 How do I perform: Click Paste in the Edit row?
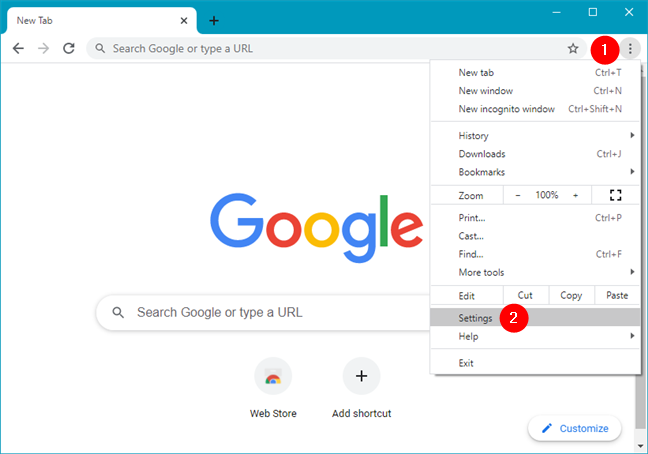(x=617, y=295)
